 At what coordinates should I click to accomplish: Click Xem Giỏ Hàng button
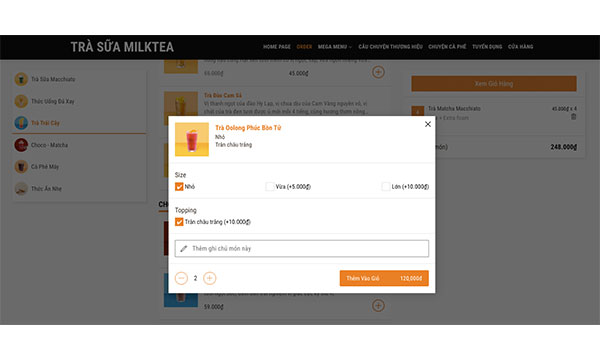click(494, 83)
